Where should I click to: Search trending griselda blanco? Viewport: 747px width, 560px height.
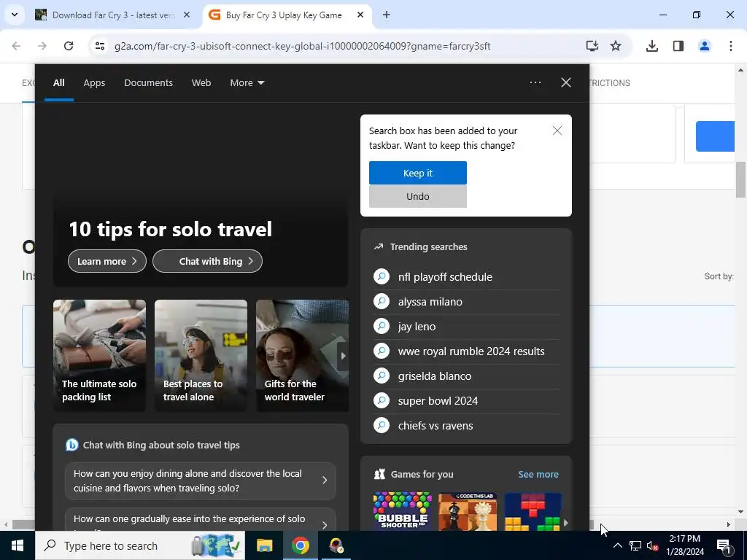point(466,376)
